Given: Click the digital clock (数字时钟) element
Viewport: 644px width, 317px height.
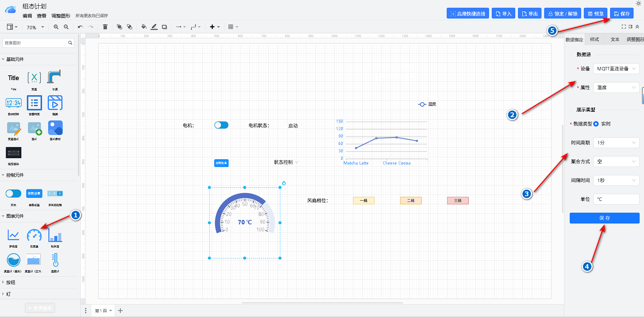Looking at the screenshot, I should click(13, 103).
